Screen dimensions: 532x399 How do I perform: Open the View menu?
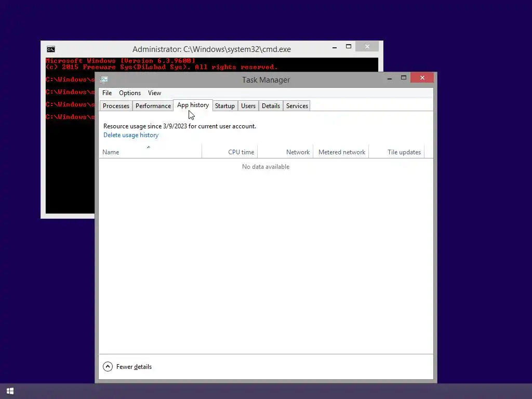[154, 93]
